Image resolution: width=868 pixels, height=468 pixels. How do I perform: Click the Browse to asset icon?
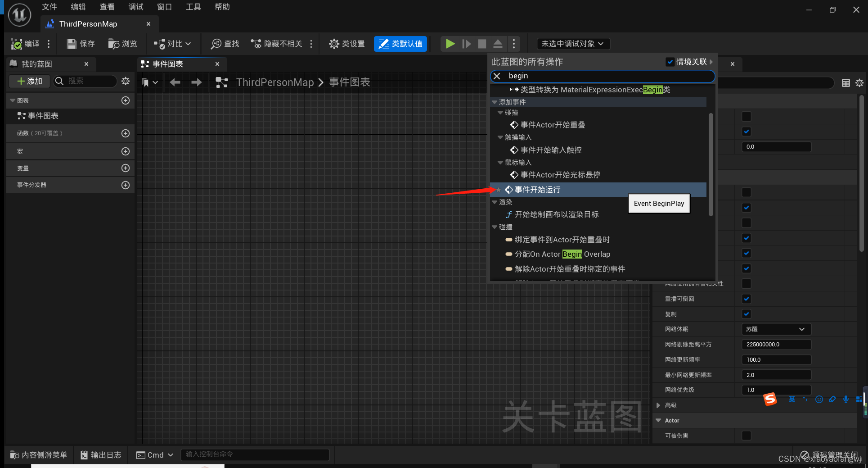(113, 44)
